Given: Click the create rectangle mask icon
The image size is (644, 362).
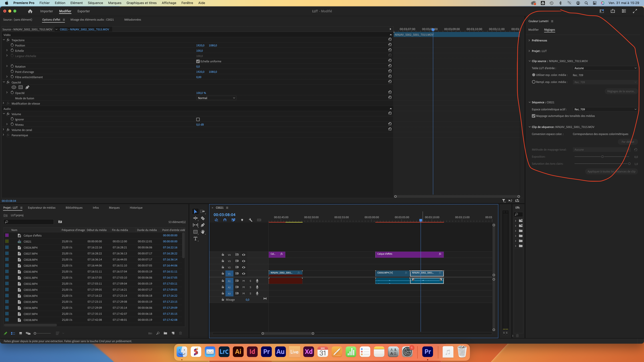Looking at the screenshot, I should click(21, 87).
